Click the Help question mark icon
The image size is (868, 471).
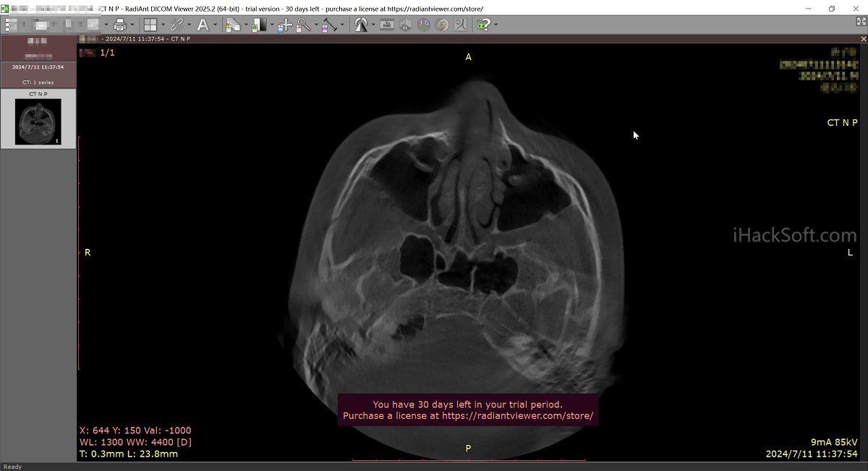pos(483,25)
